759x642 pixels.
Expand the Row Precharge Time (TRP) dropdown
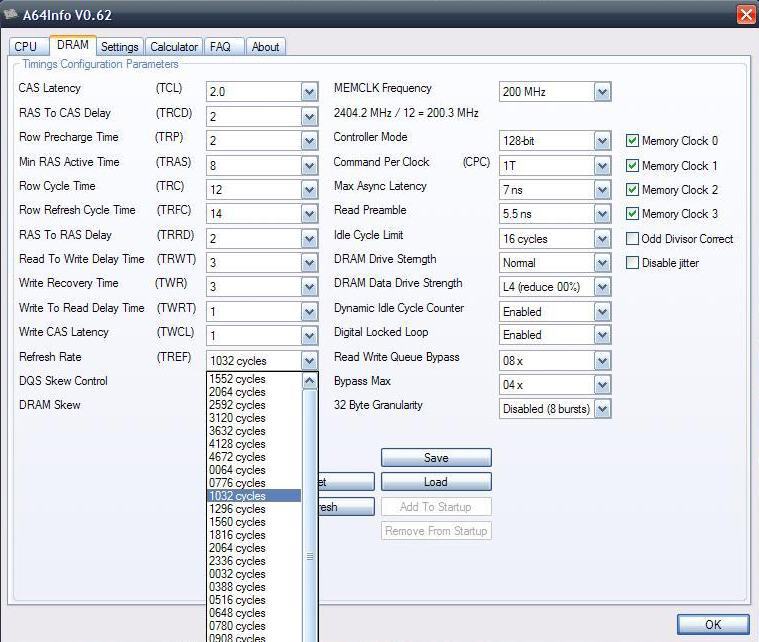coord(309,141)
